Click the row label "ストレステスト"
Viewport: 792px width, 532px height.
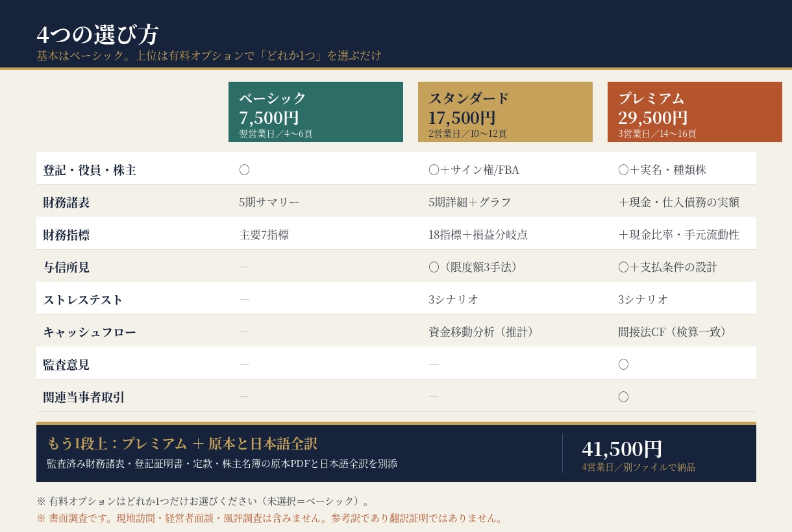(x=83, y=300)
